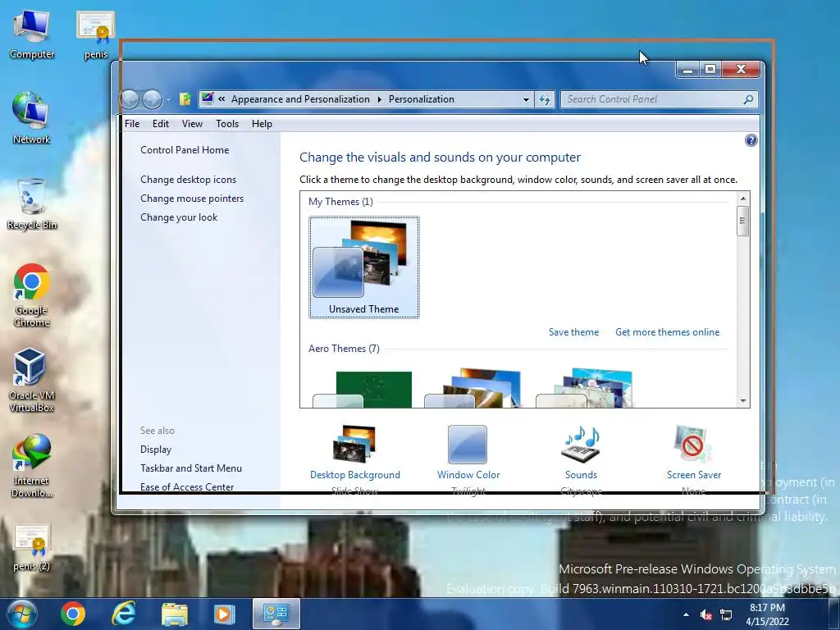Open Ease of Access Center link
This screenshot has width=840, height=630.
click(x=187, y=487)
